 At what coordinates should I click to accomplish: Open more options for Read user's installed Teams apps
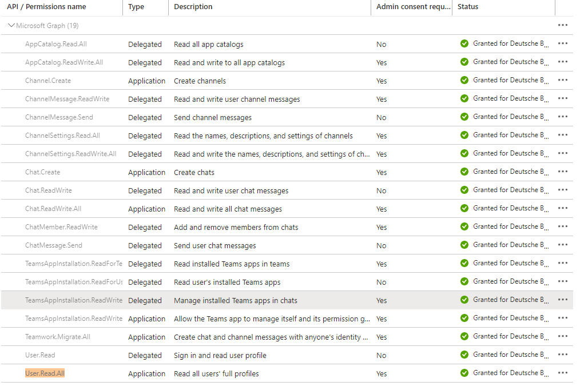(562, 281)
